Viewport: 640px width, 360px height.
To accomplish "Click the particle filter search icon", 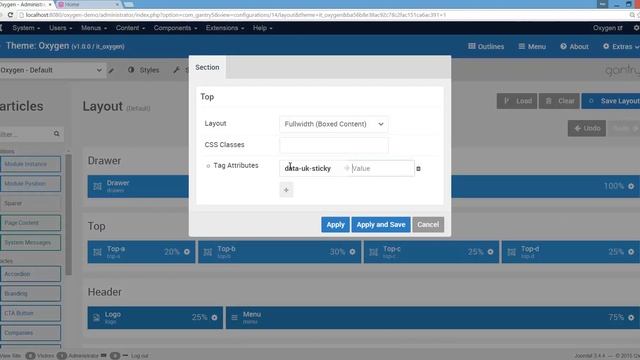I will [56, 134].
